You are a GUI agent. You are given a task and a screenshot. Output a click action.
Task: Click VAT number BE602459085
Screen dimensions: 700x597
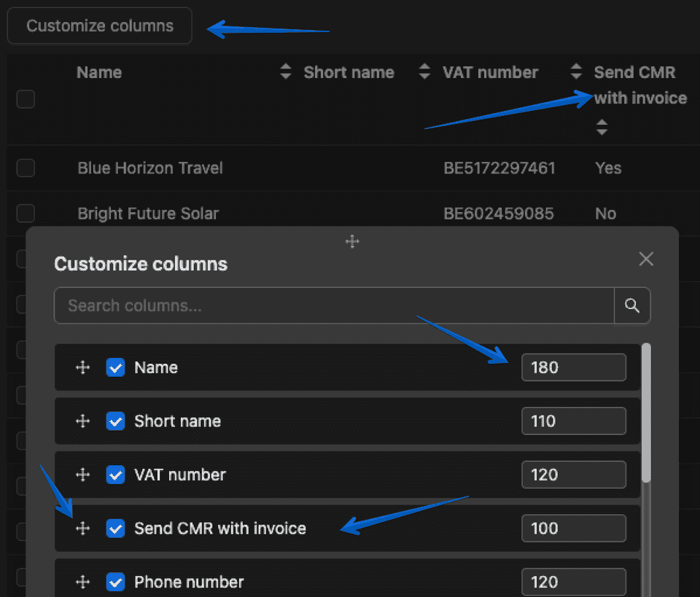[498, 214]
